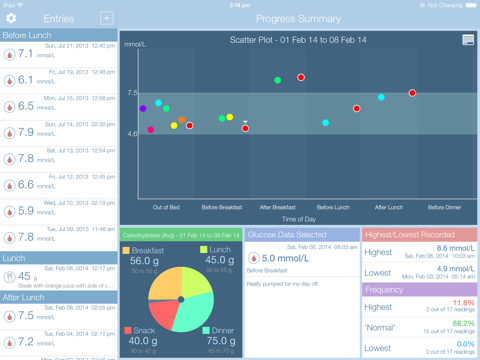Open the settings gear icon
This screenshot has height=360, width=480.
11,18
